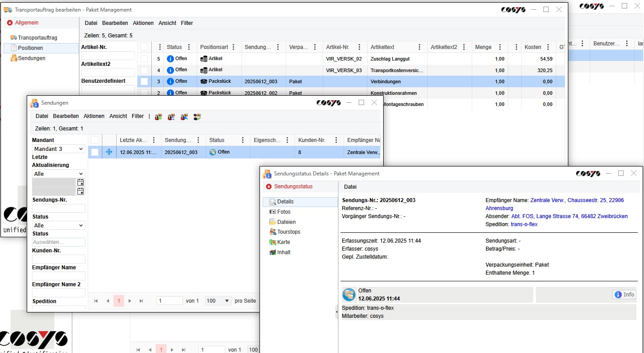This screenshot has height=353, width=644.
Task: Open Letzte Ak... column menu in Sendungen
Action: click(x=154, y=140)
